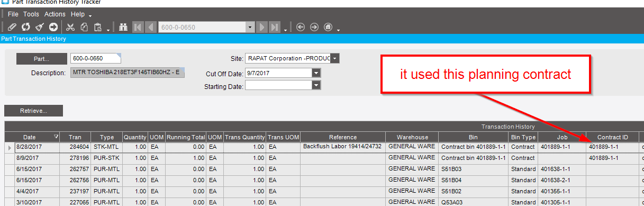Open the Tools menu

tap(31, 14)
